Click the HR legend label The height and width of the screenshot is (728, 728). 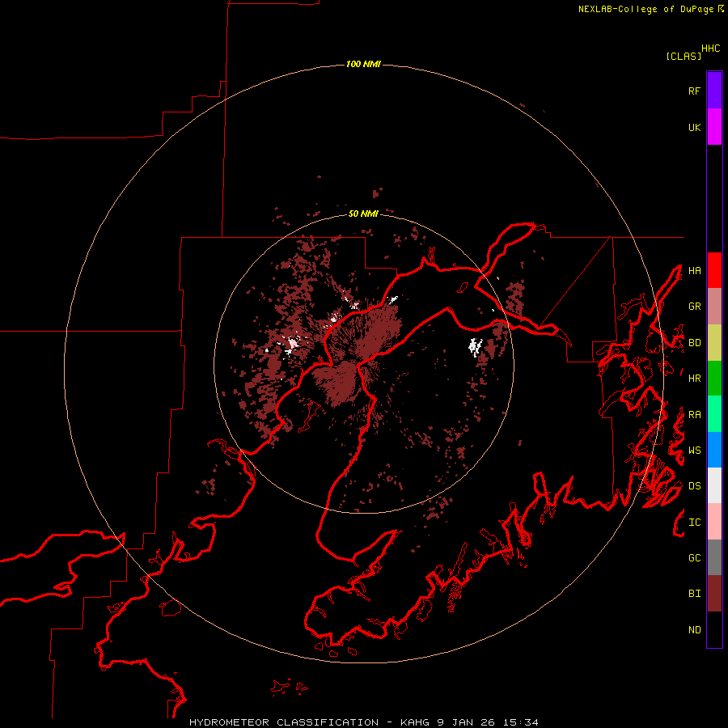point(695,379)
